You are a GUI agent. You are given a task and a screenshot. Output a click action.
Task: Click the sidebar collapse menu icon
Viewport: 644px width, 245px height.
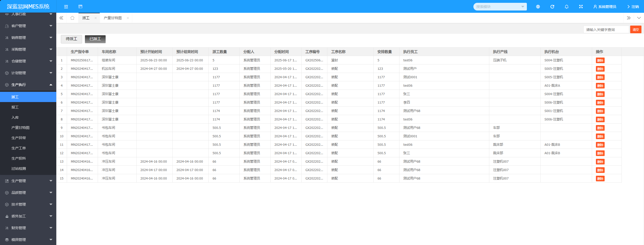coord(66,7)
